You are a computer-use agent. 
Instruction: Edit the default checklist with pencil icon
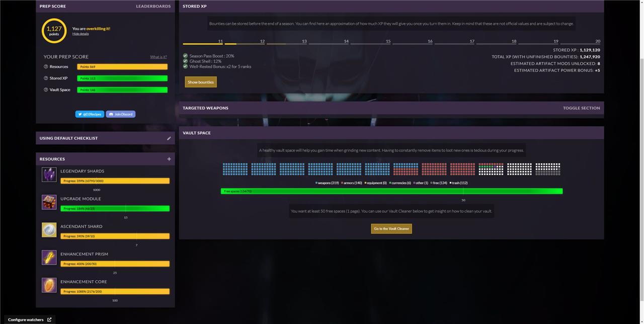coord(169,138)
